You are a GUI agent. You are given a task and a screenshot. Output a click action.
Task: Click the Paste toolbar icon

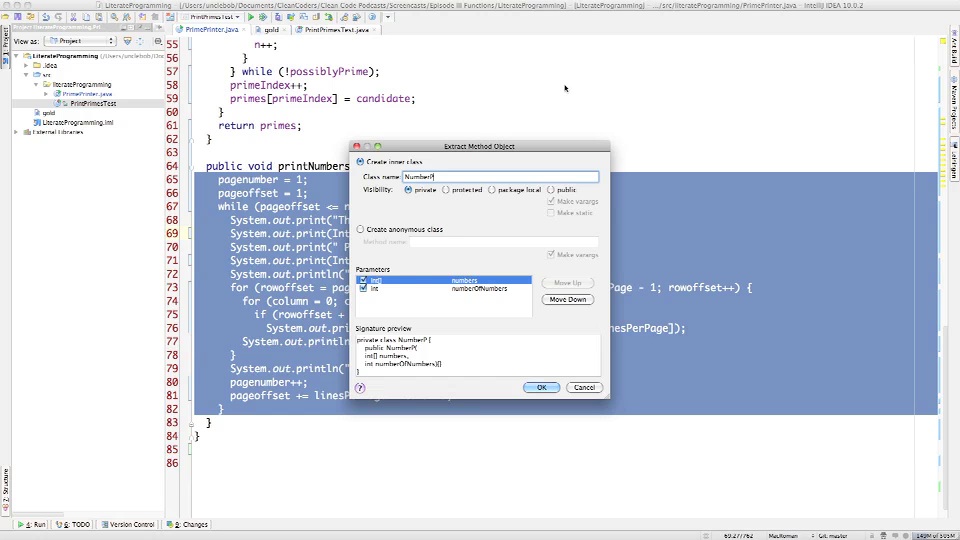[x=99, y=17]
